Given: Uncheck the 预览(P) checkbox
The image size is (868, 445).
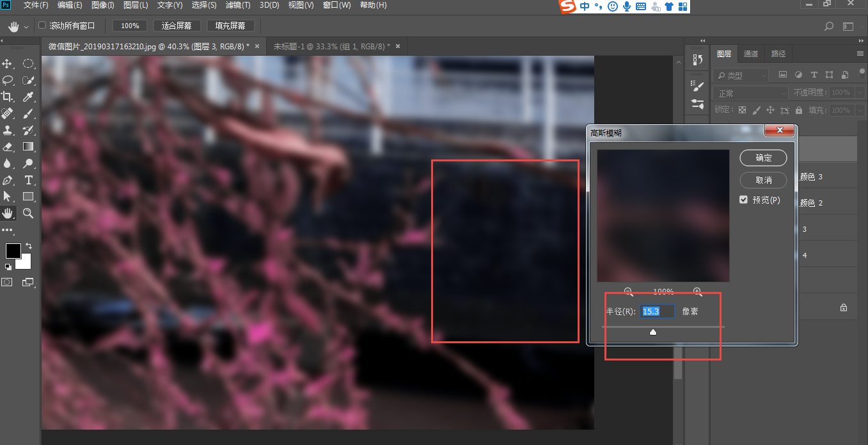Looking at the screenshot, I should (x=743, y=200).
